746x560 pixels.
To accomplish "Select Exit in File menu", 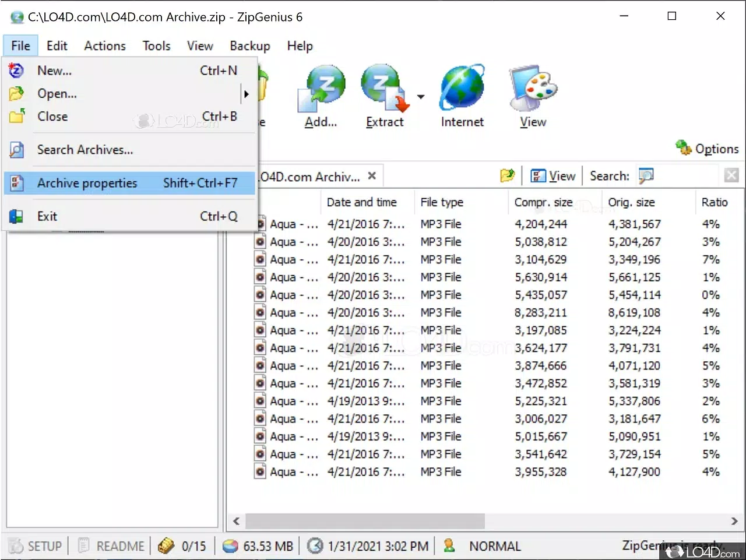I will [x=130, y=216].
